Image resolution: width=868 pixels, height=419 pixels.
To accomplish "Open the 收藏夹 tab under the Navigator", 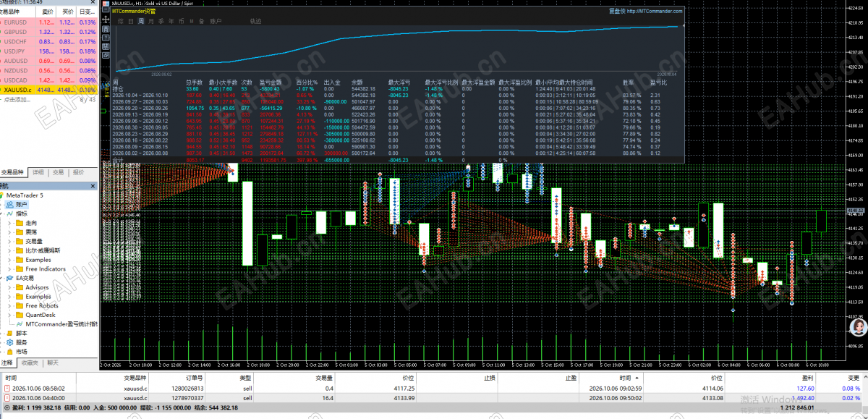I will 30,363.
